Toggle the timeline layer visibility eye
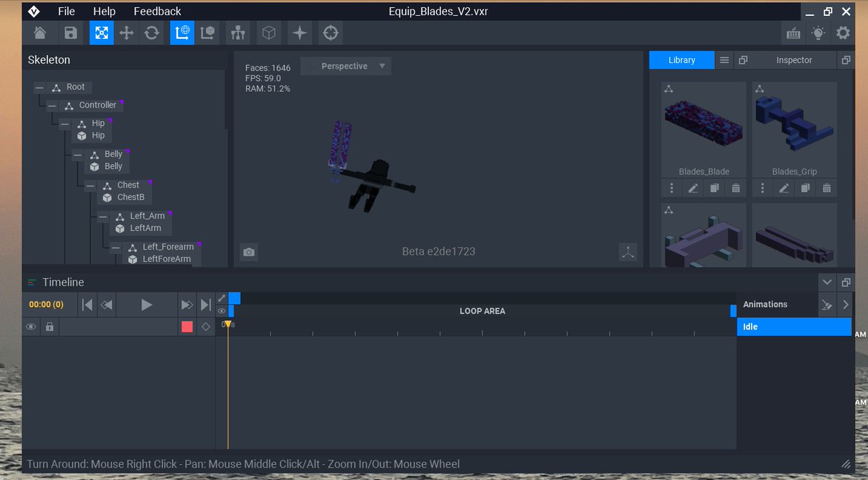The width and height of the screenshot is (868, 480). pos(30,327)
